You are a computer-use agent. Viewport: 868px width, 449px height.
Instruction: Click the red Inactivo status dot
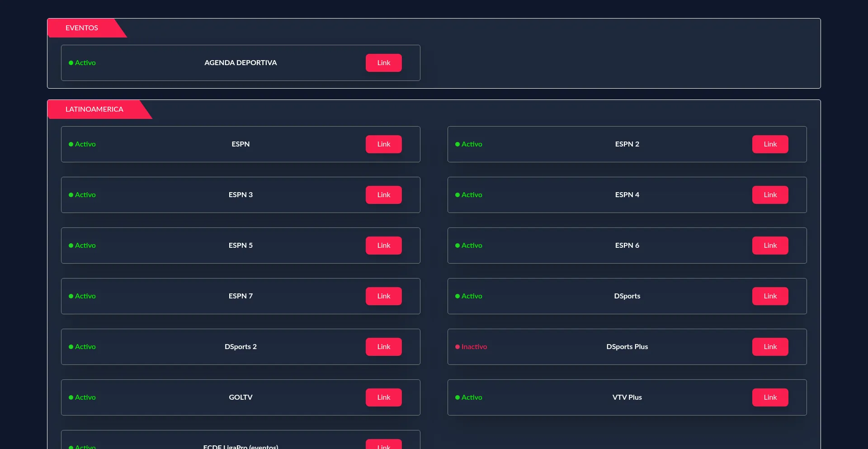(458, 347)
